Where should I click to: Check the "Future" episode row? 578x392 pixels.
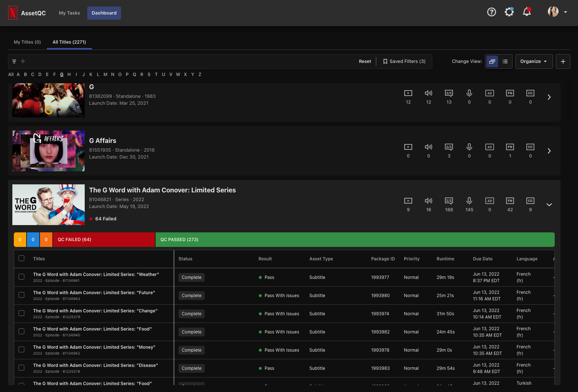[x=21, y=295]
